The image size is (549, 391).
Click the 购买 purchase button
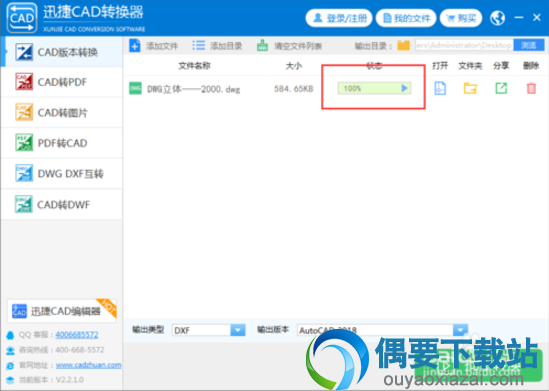[461, 18]
